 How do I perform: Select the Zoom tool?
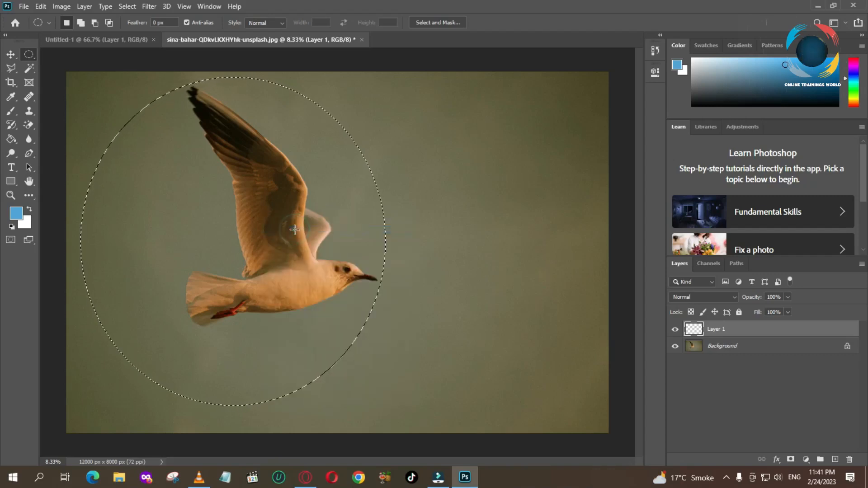[11, 196]
